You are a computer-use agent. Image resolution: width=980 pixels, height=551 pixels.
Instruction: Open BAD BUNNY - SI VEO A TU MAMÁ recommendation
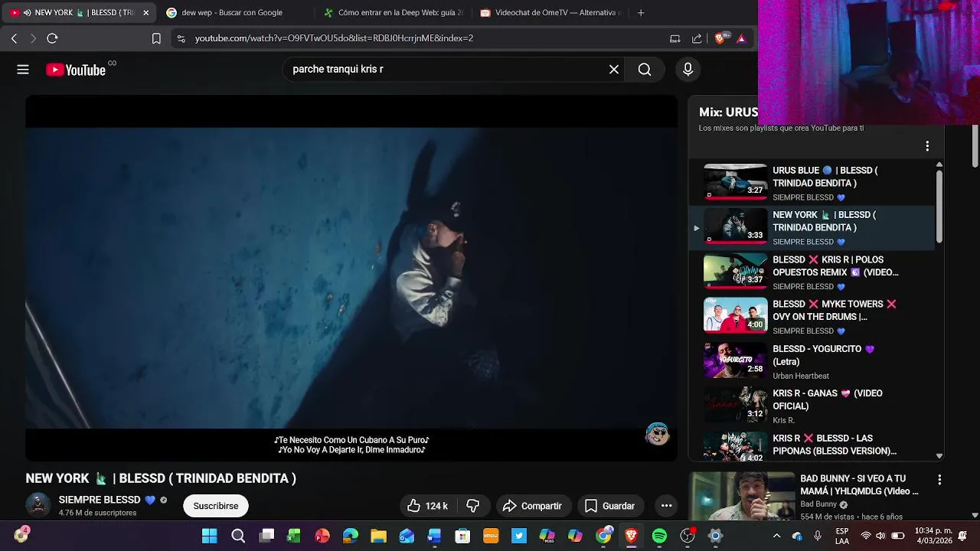point(859,484)
